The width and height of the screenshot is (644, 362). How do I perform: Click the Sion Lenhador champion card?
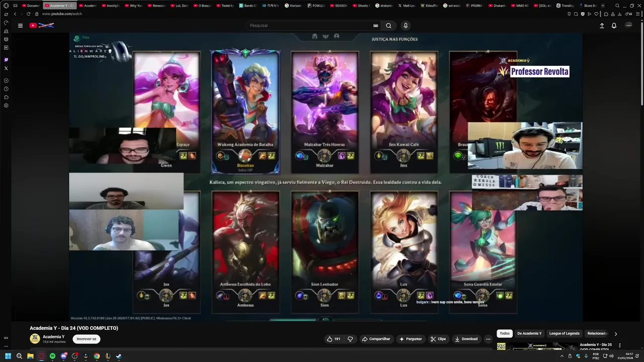[325, 251]
